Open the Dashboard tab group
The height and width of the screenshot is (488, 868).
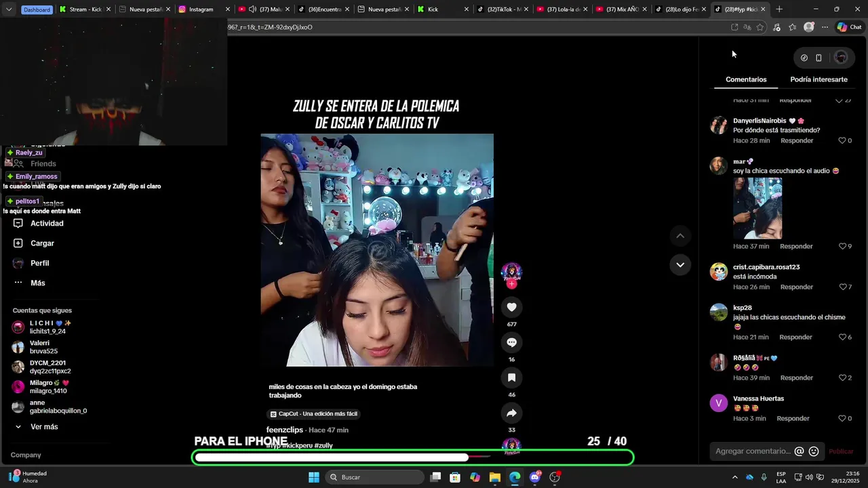point(37,9)
